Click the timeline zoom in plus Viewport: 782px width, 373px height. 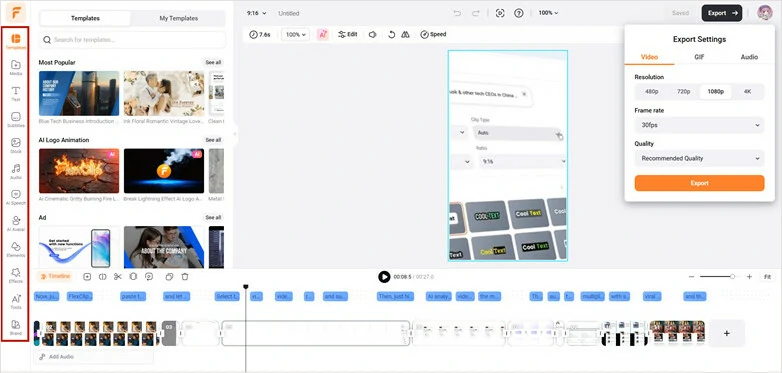pyautogui.click(x=749, y=277)
